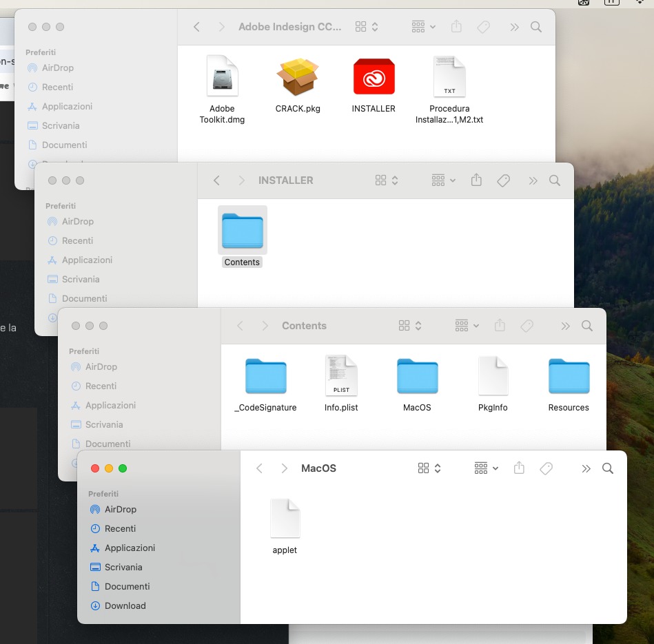Image resolution: width=654 pixels, height=644 pixels.
Task: Go back in Contents window
Action: tap(241, 326)
